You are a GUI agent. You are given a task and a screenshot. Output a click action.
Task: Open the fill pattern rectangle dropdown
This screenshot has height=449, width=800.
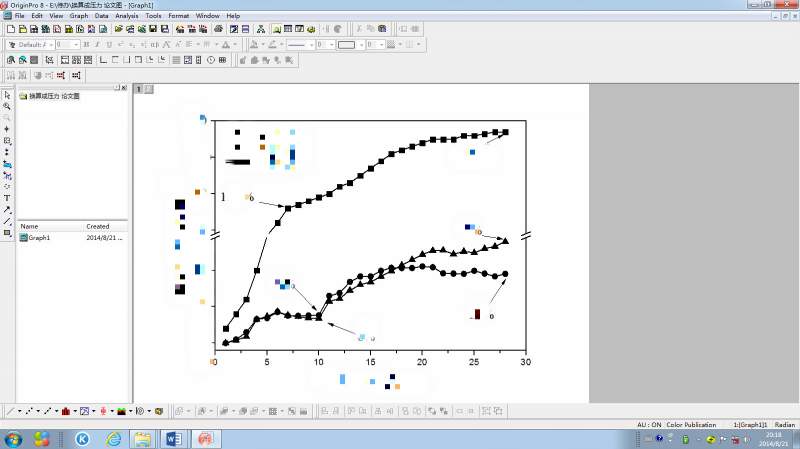[361, 45]
